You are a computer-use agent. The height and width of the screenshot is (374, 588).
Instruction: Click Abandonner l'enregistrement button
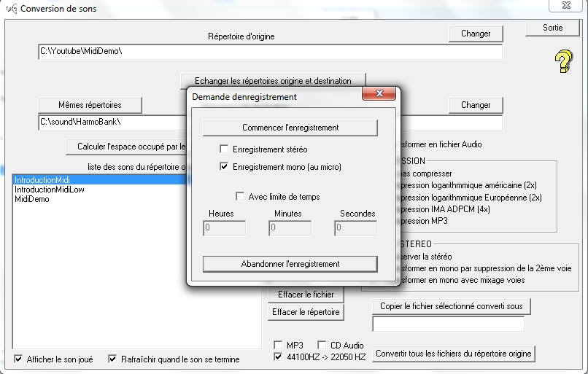pyautogui.click(x=290, y=263)
